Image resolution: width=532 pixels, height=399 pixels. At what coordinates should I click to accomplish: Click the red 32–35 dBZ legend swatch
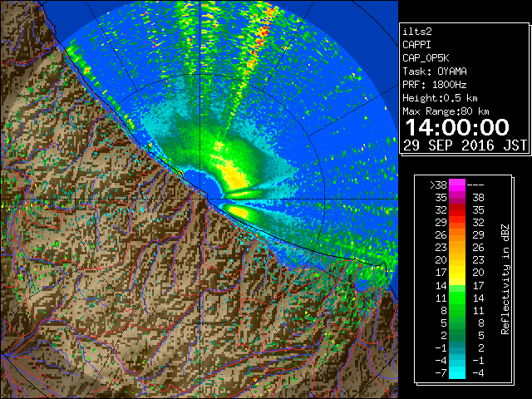pos(457,210)
